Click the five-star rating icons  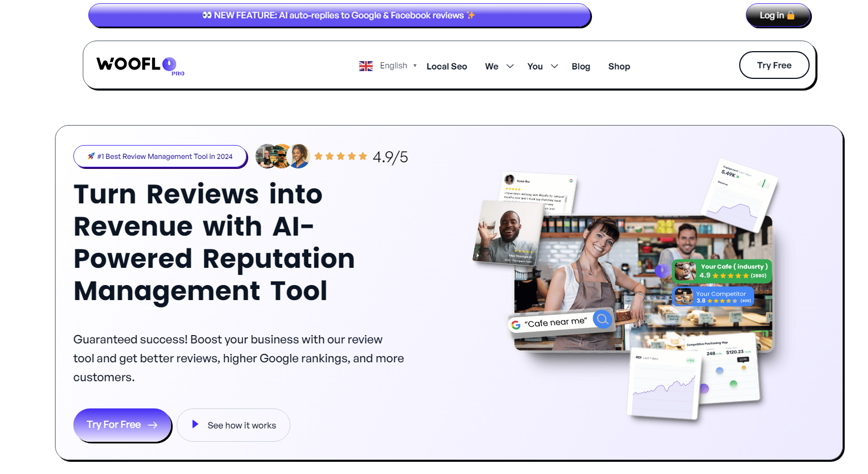(340, 157)
